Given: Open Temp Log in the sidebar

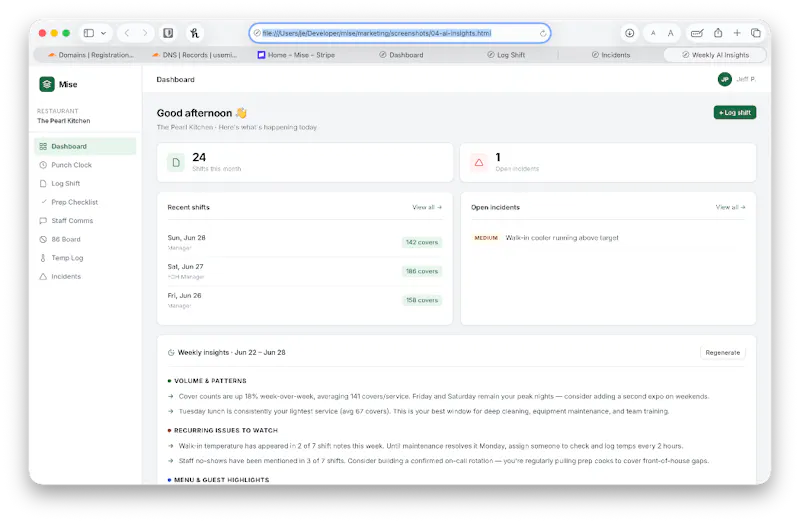Looking at the screenshot, I should pos(85,258).
